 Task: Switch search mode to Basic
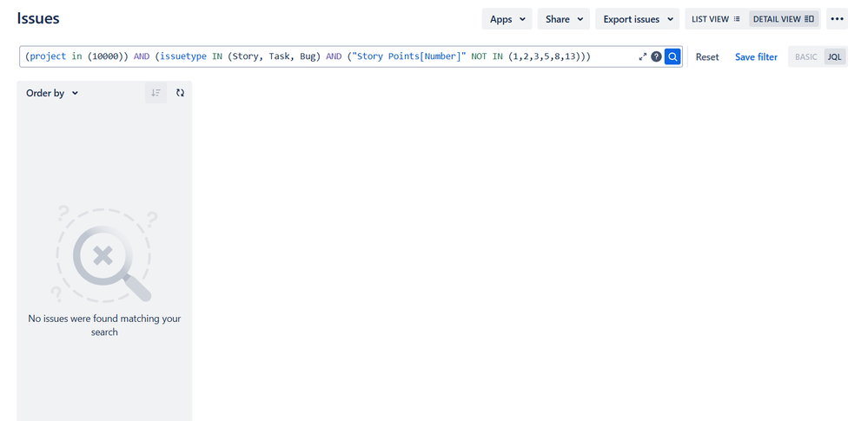click(x=806, y=57)
